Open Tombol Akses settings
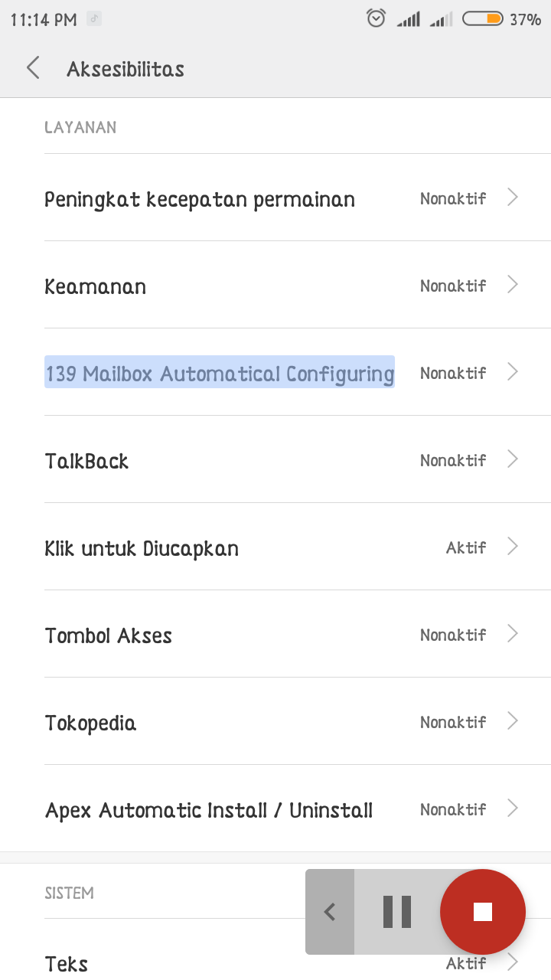551x980 pixels. point(109,635)
